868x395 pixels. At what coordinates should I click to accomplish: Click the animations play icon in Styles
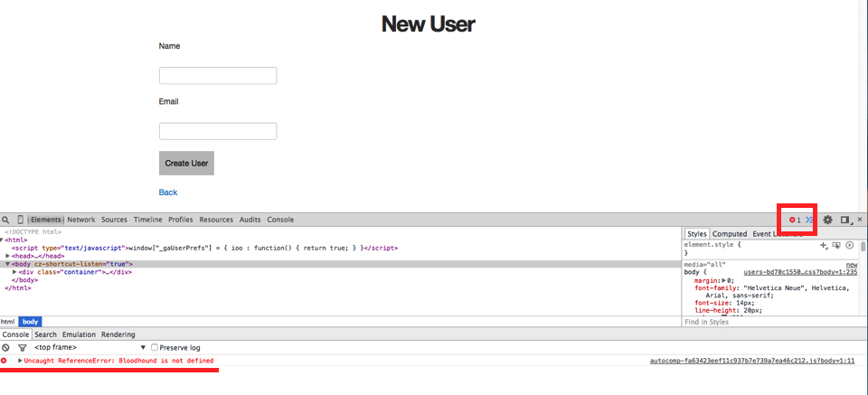coord(850,245)
